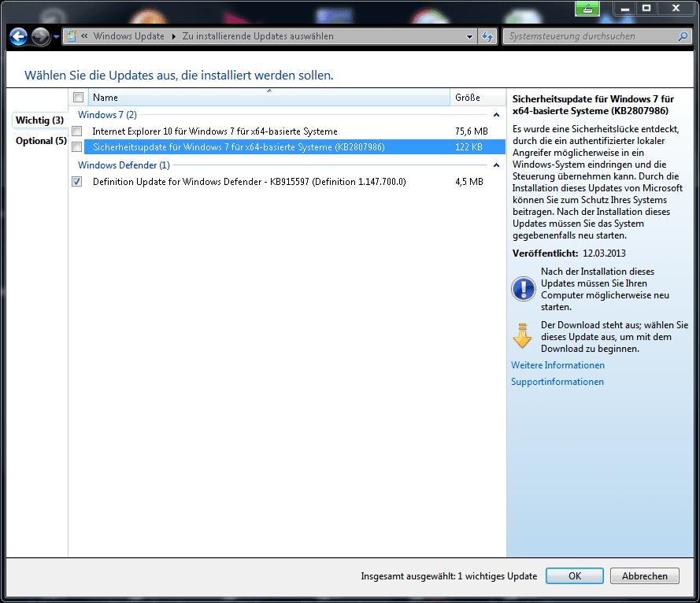This screenshot has height=603, width=700.
Task: Click the Veröffentlicht date 12.03.2013
Action: pyautogui.click(x=604, y=253)
